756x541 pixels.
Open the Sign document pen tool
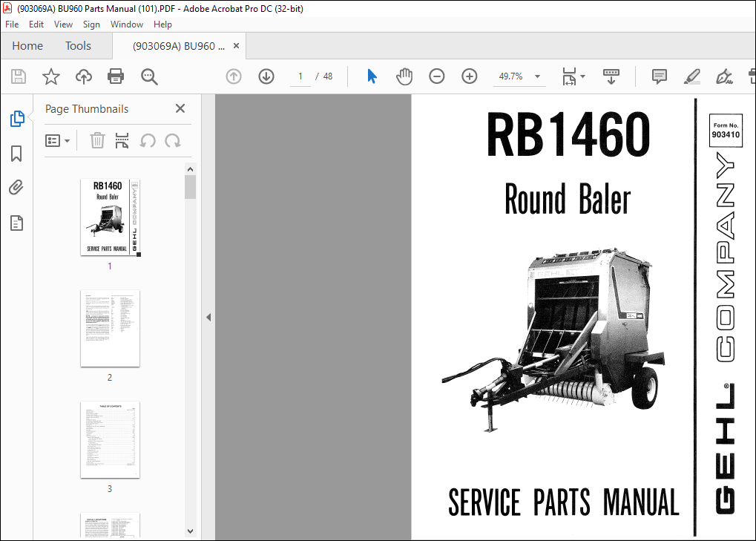(x=724, y=76)
